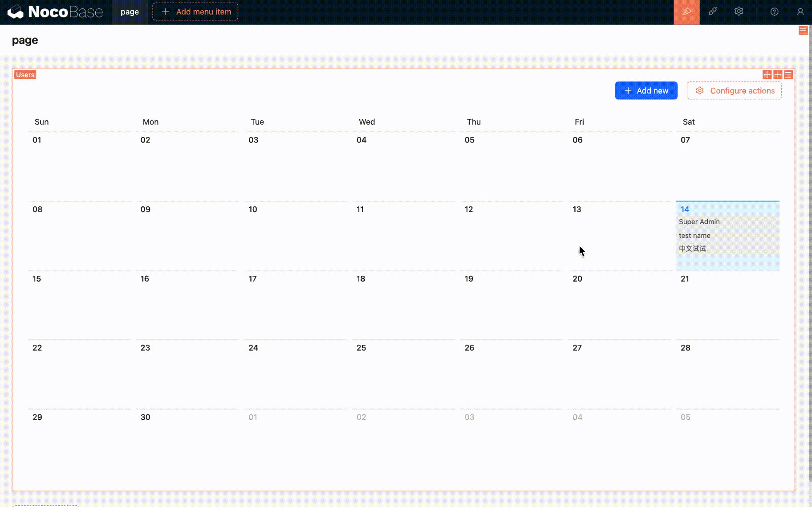812x507 pixels.
Task: Click the 'Users' collection label tag
Action: pos(25,75)
